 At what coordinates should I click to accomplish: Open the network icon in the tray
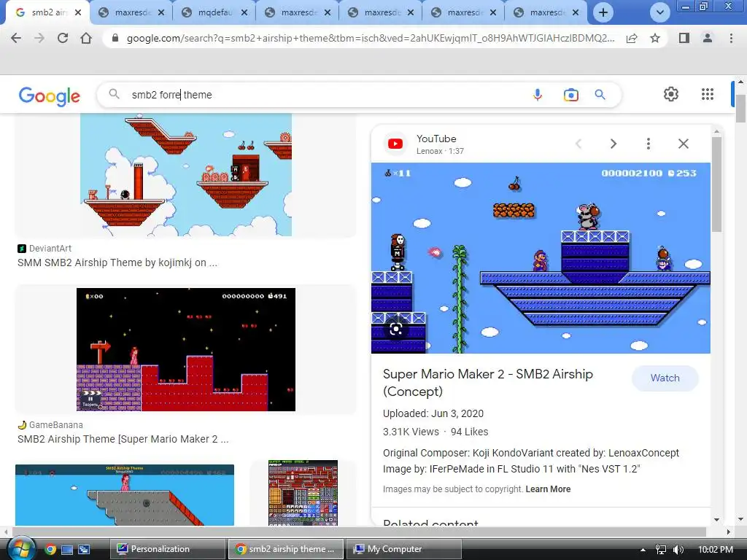(660, 550)
